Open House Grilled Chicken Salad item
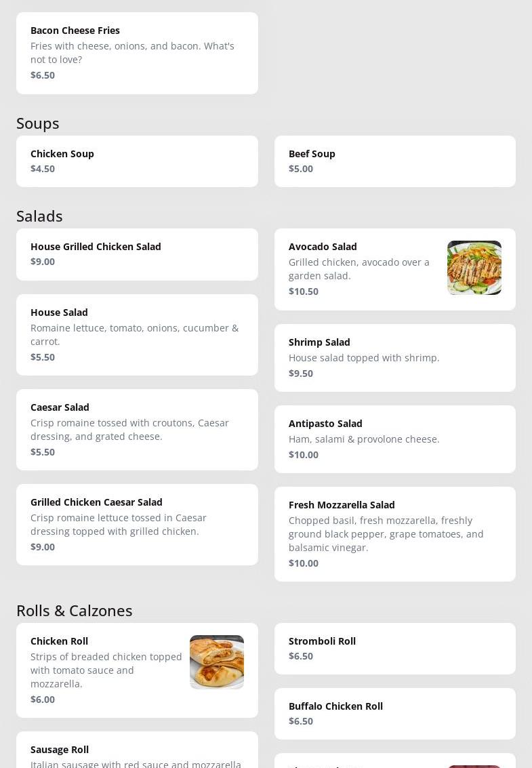This screenshot has width=532, height=768. [137, 254]
